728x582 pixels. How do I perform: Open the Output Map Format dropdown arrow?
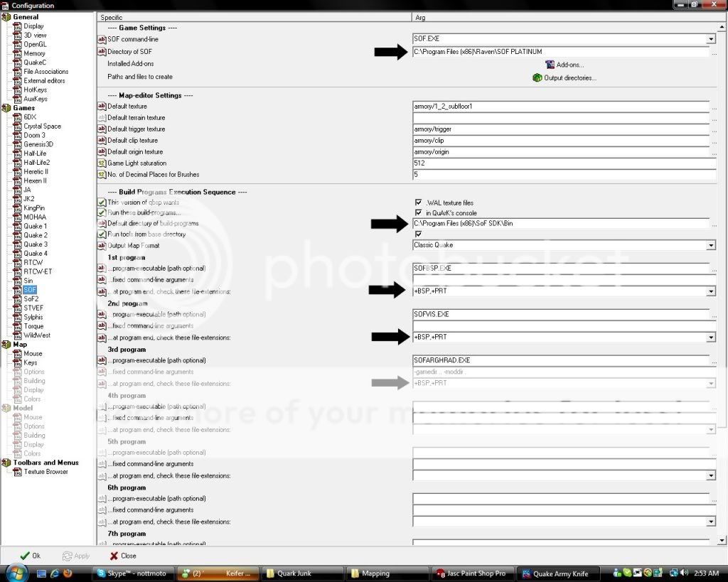(x=711, y=245)
